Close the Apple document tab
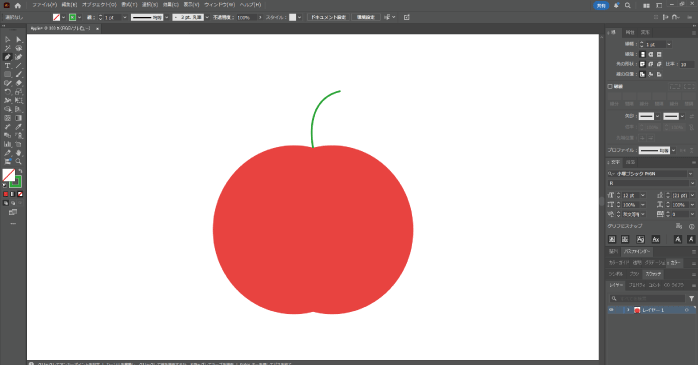The height and width of the screenshot is (365, 698). pos(97,28)
